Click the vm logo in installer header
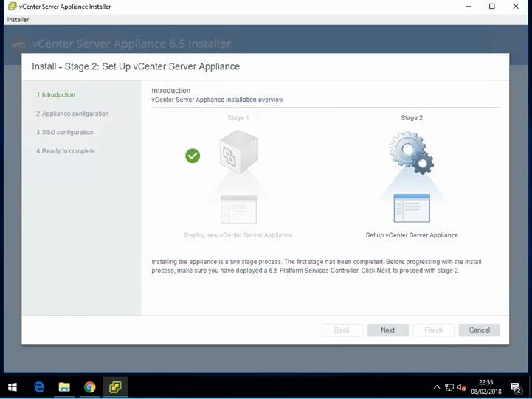The height and width of the screenshot is (399, 532). [18, 44]
